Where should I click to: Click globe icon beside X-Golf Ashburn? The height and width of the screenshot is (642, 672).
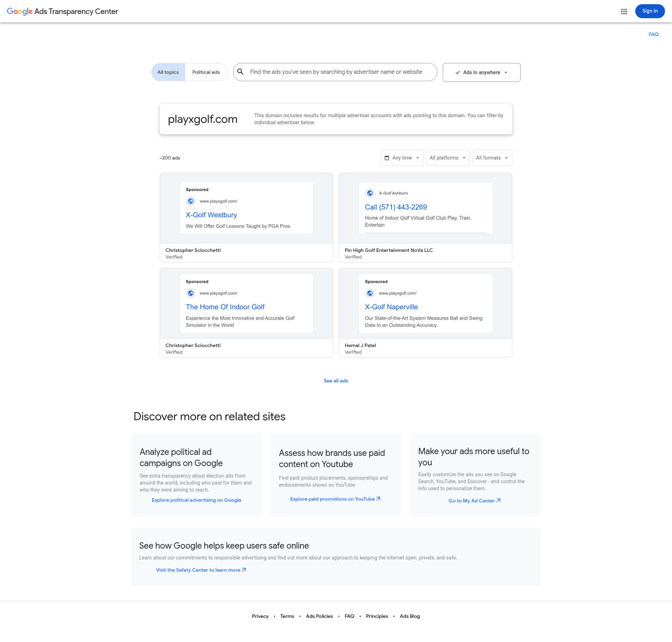click(x=370, y=193)
